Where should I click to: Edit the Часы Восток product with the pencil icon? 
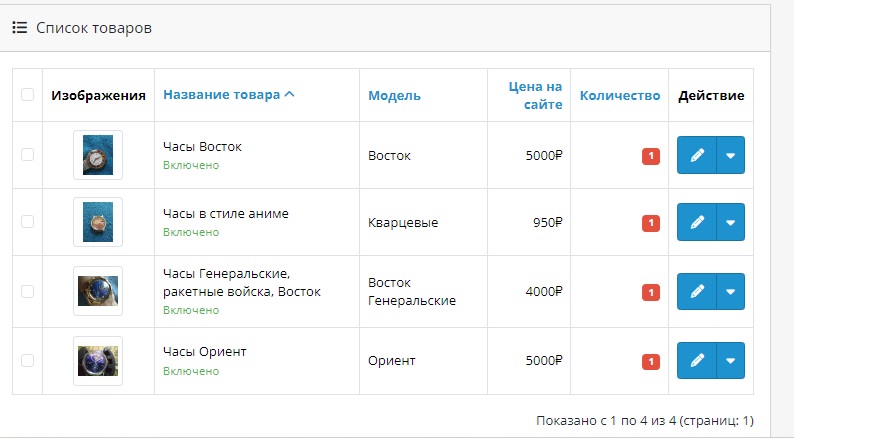point(696,155)
